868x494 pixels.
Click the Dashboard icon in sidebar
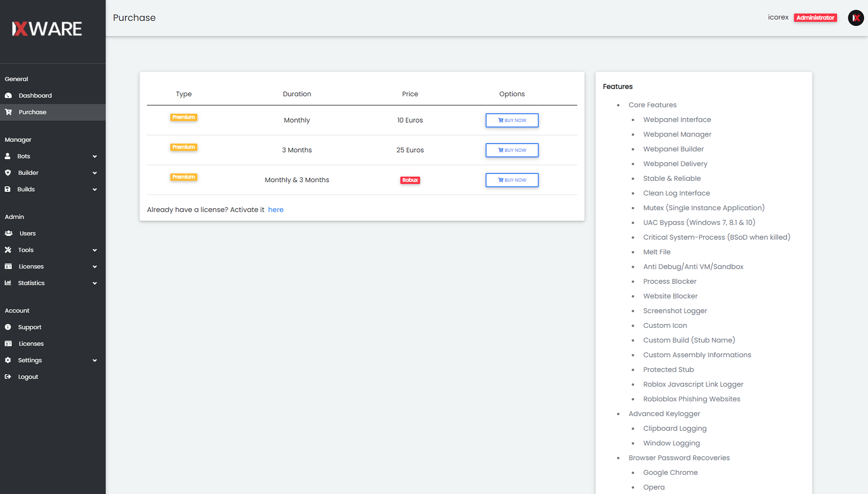pos(9,96)
